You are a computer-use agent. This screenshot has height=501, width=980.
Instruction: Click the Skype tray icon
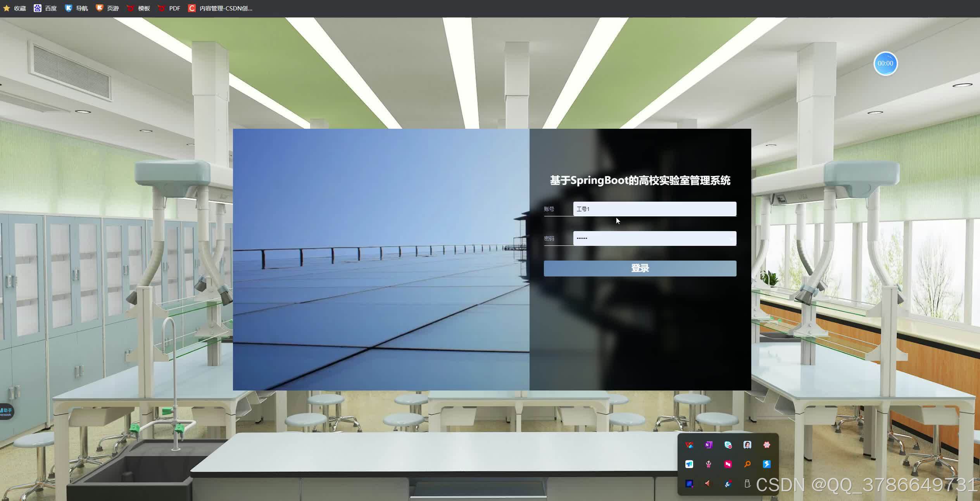coord(728,445)
